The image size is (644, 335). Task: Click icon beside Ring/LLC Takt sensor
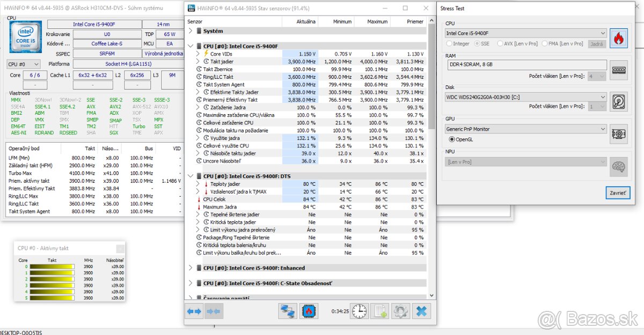tap(199, 77)
